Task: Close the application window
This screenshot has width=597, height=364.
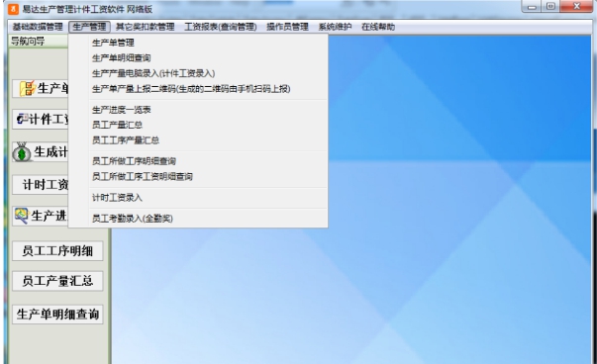Action: [x=576, y=7]
